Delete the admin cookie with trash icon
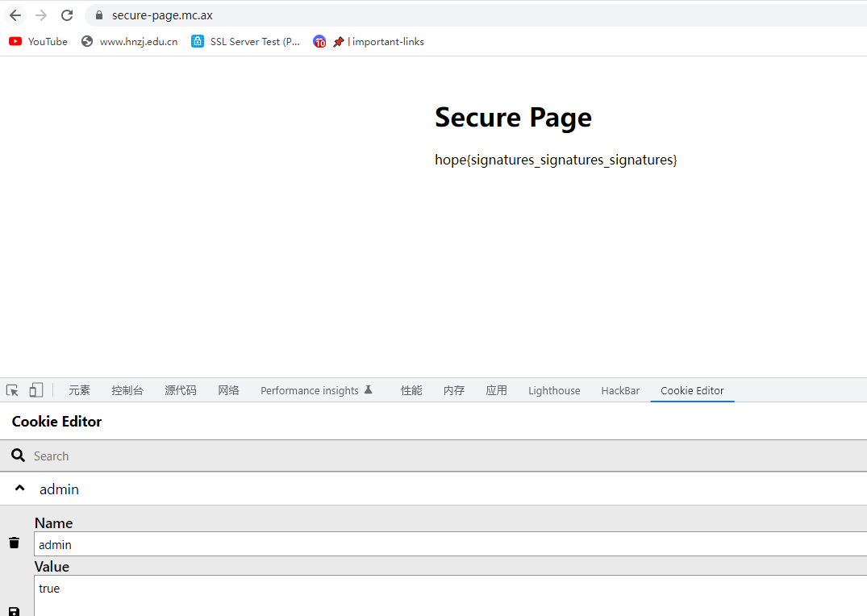Image resolution: width=867 pixels, height=616 pixels. click(x=15, y=543)
